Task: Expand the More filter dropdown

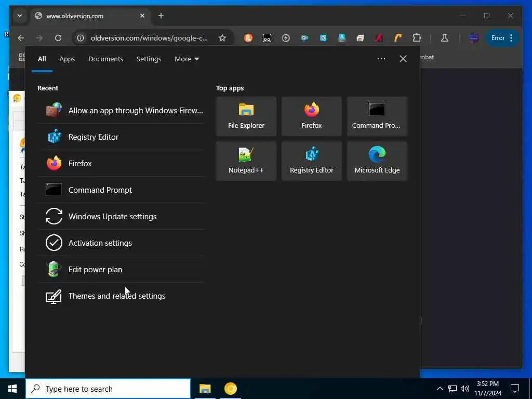Action: [x=187, y=59]
